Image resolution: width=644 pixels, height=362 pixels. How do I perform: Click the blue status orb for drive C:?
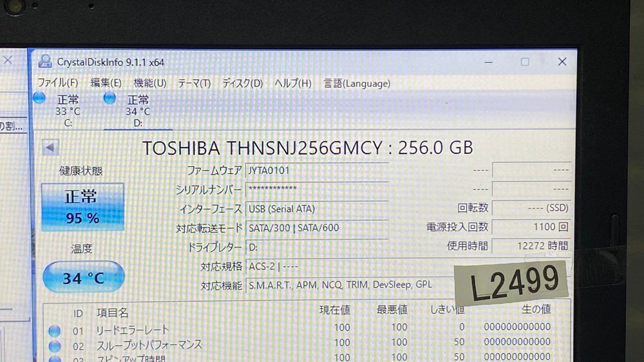39,98
